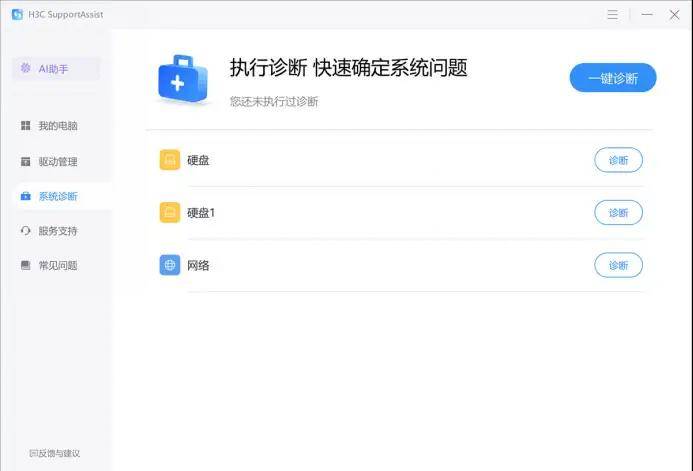Viewport: 693px width, 471px height.
Task: Click the H3C SupportAssist app logo
Action: coord(17,14)
